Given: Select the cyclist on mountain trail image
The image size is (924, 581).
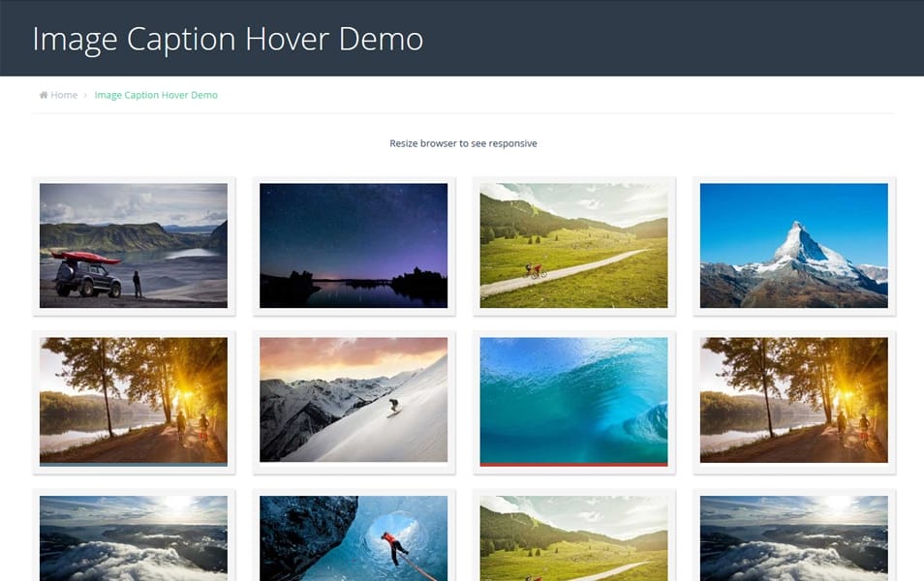Looking at the screenshot, I should click(573, 244).
